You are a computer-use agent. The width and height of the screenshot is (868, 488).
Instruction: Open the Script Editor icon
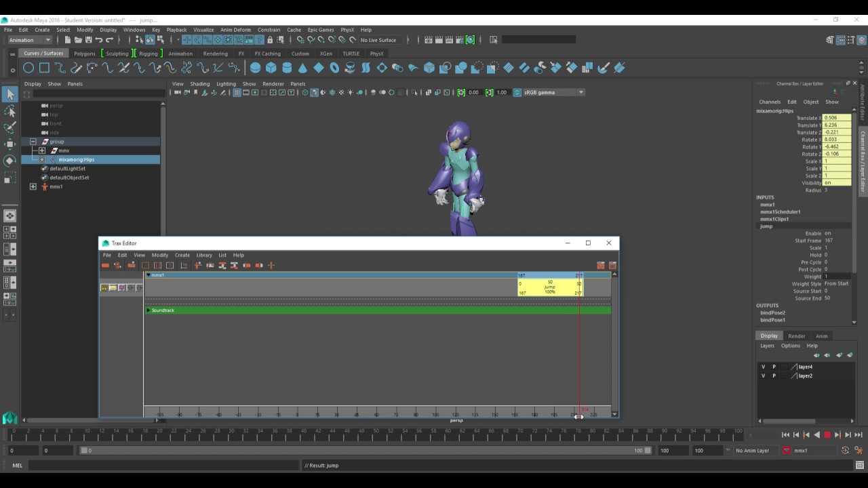coord(860,466)
